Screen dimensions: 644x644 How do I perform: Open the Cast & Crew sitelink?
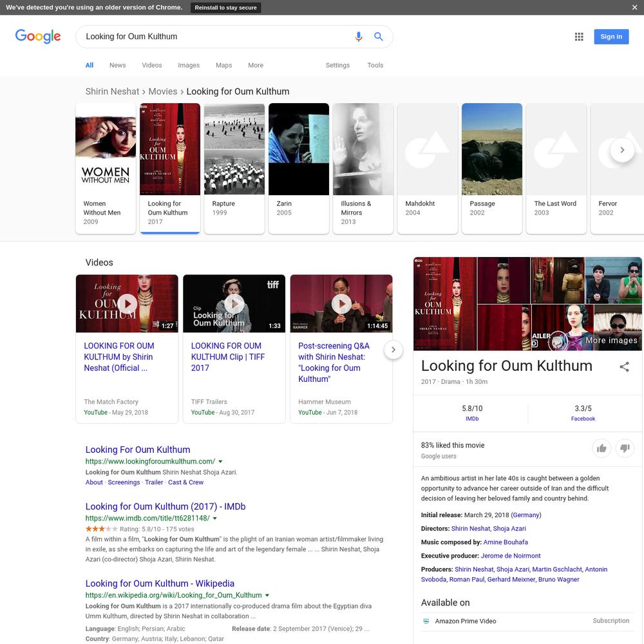pos(185,482)
